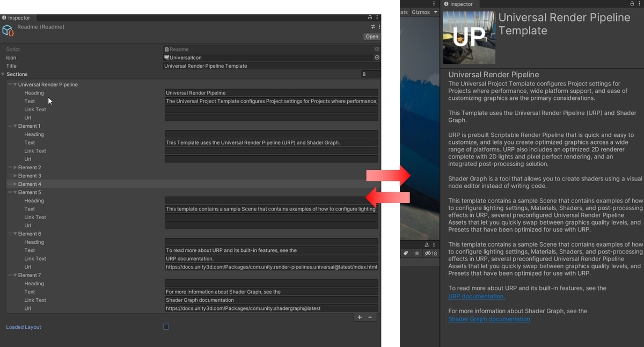
Task: Toggle the Loaded Layout checkbox
Action: pos(166,327)
